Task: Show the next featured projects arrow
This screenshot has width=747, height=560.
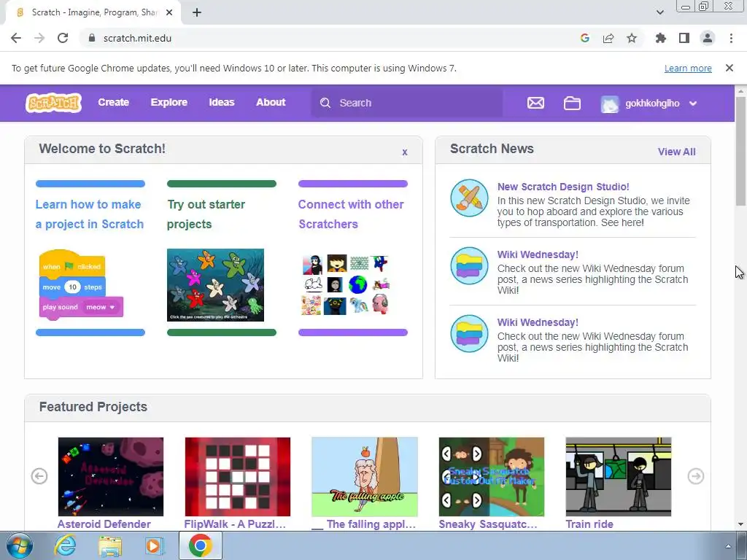Action: pos(695,476)
